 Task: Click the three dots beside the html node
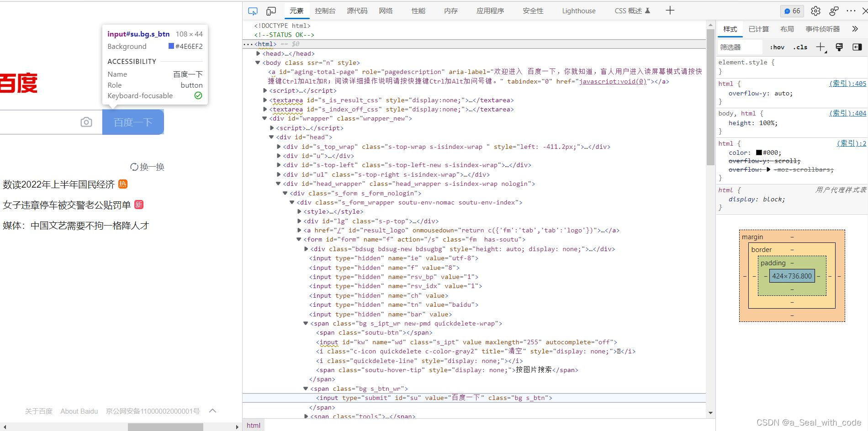click(x=248, y=44)
